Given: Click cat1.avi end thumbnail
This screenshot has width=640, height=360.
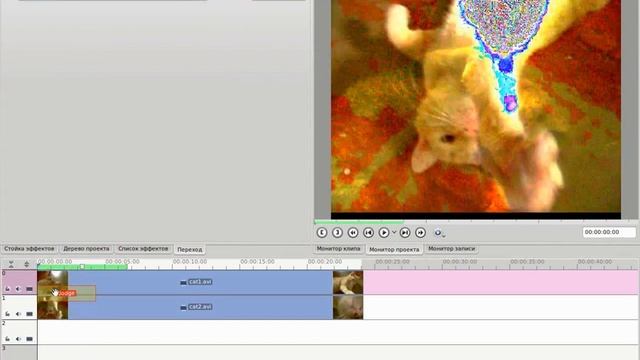Looking at the screenshot, I should 348,282.
